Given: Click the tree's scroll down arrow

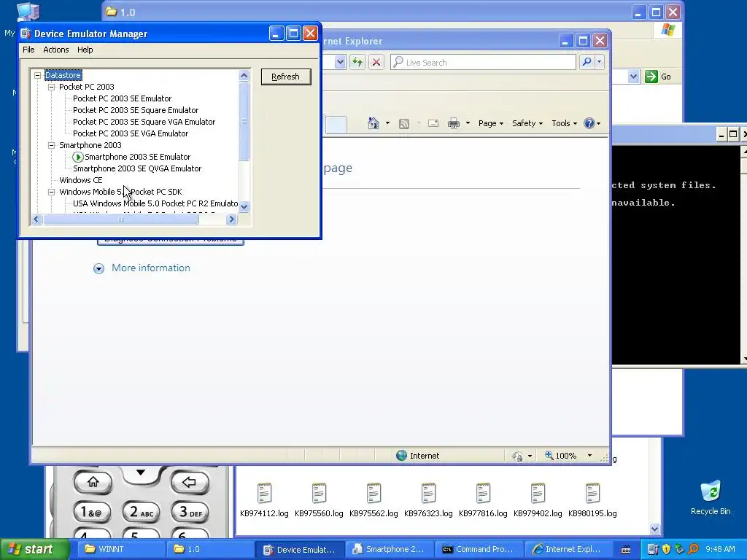Looking at the screenshot, I should (x=244, y=206).
